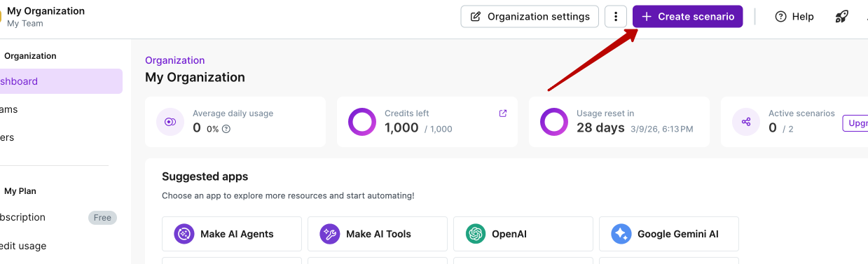Click the Help button
The height and width of the screenshot is (264, 868).
[794, 17]
